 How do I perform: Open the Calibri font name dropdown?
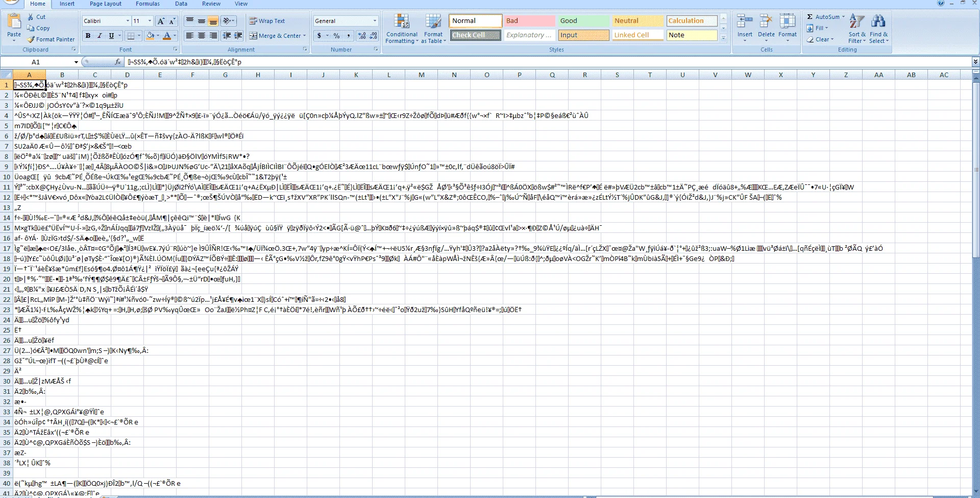click(128, 21)
